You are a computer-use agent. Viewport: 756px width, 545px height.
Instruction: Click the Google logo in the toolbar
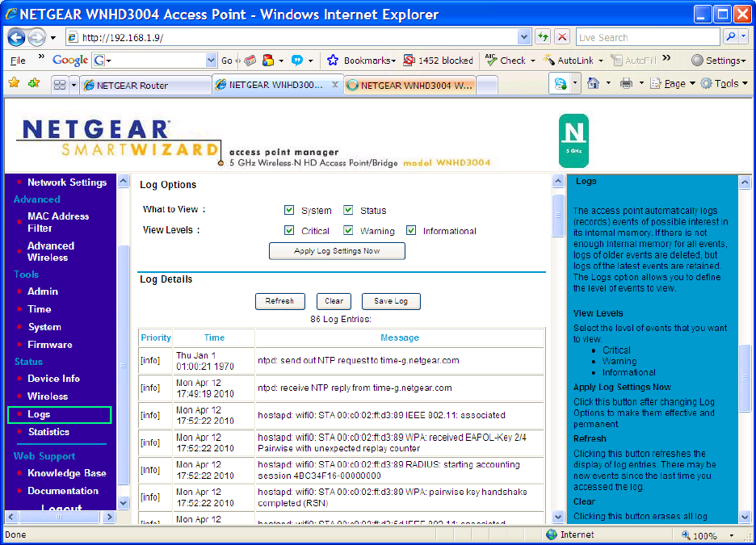point(70,61)
